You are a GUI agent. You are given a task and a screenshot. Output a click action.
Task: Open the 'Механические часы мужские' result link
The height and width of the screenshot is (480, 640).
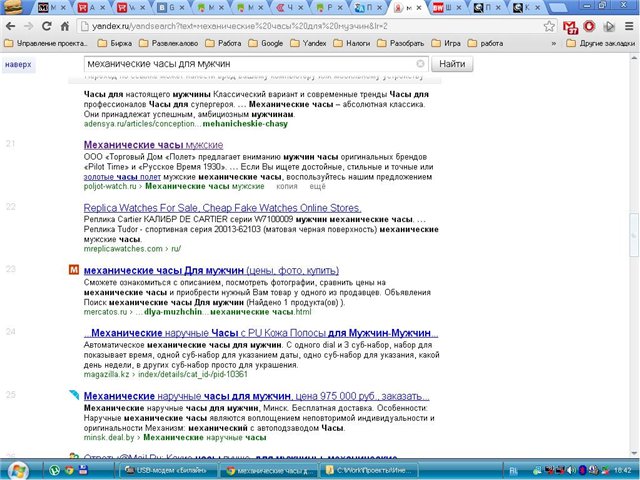[x=153, y=145]
